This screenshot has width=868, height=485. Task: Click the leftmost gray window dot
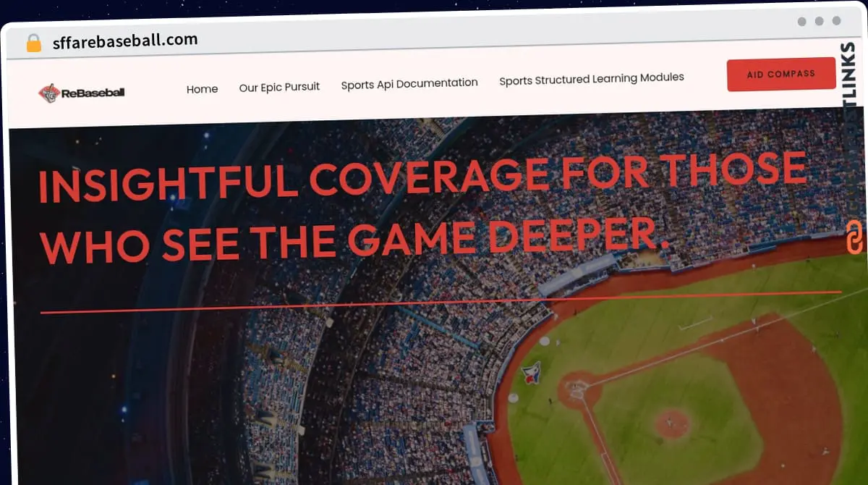click(x=802, y=21)
